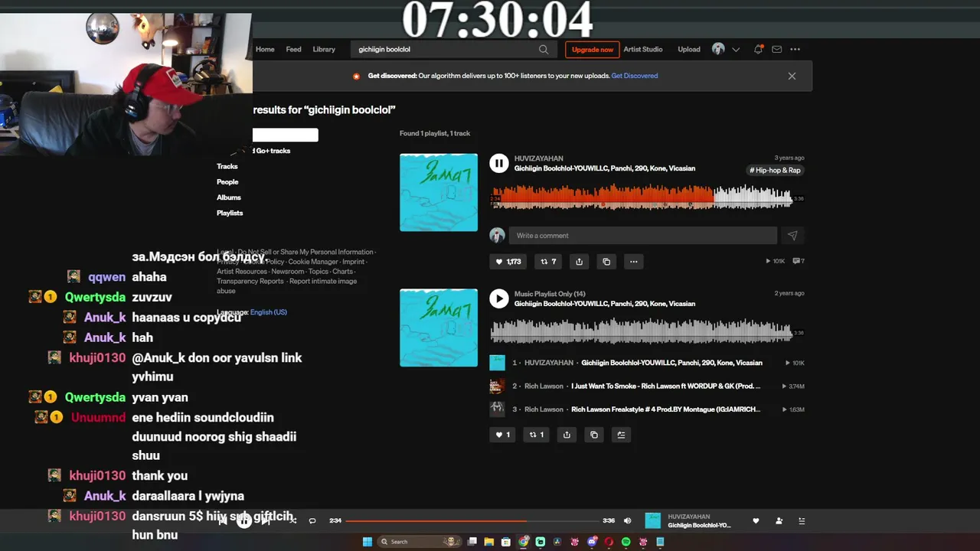Image resolution: width=980 pixels, height=551 pixels.
Task: Change the language from English (US)
Action: (x=269, y=312)
